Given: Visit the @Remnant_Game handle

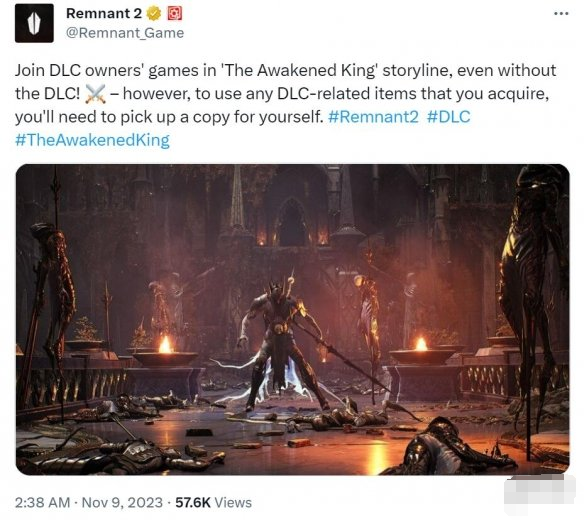Looking at the screenshot, I should 125,33.
